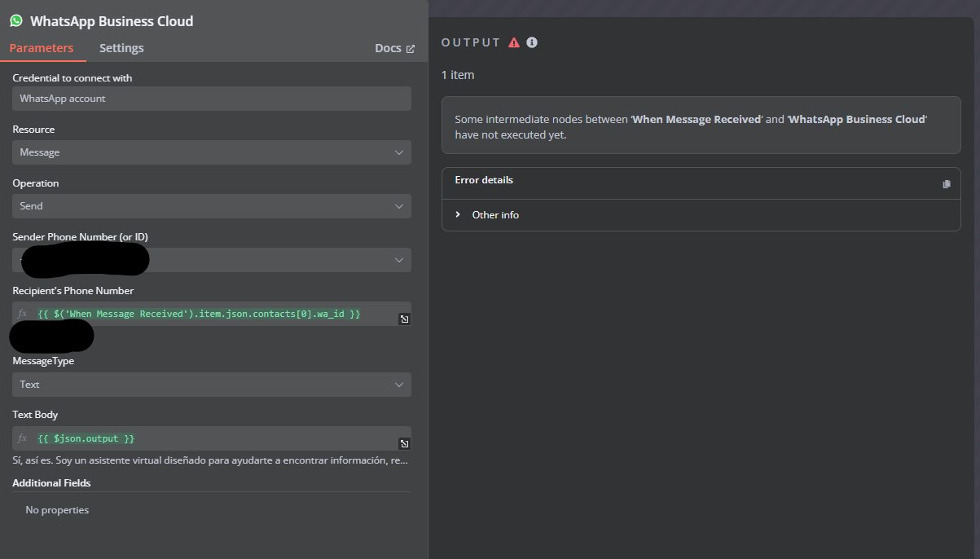Click the Text Body preview text 'Sí, así es...'
The image size is (980, 559).
210,461
